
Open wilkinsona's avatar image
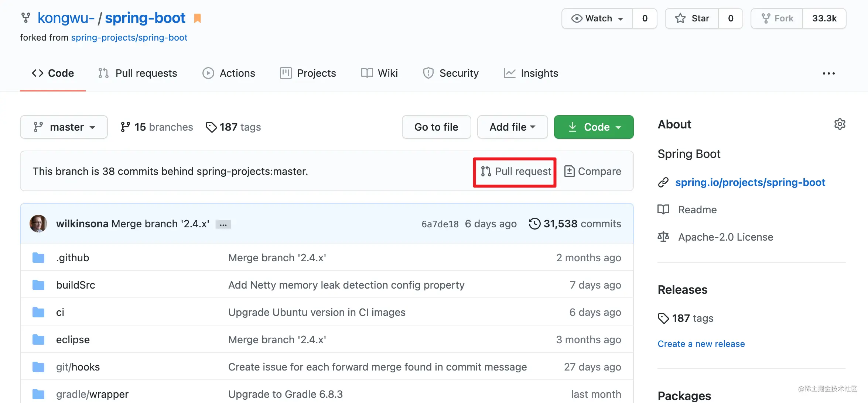click(x=38, y=224)
